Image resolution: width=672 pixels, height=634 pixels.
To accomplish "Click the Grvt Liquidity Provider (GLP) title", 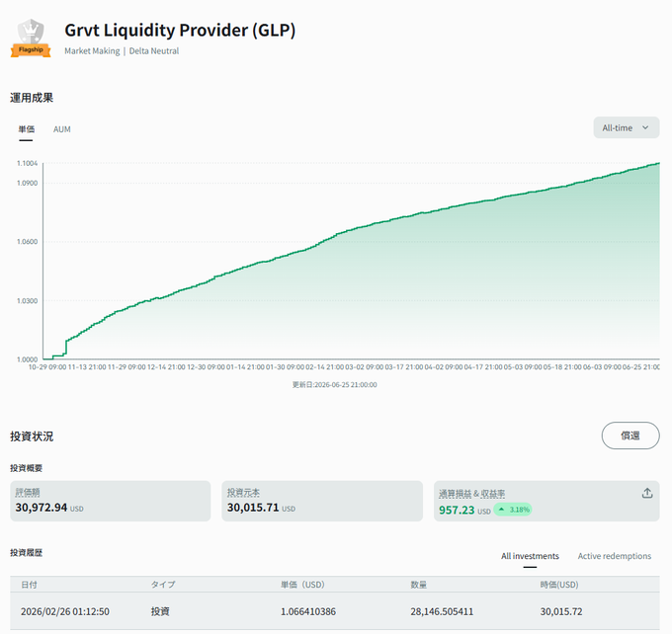I will (x=180, y=31).
